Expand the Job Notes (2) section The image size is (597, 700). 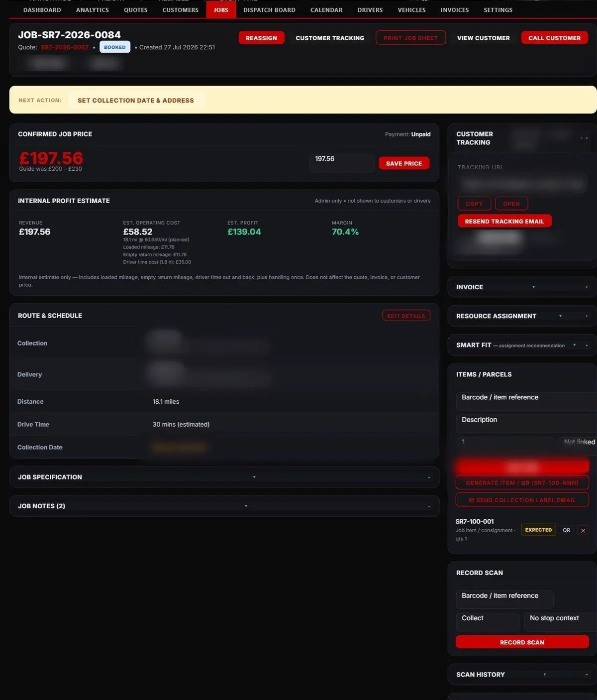click(x=224, y=506)
